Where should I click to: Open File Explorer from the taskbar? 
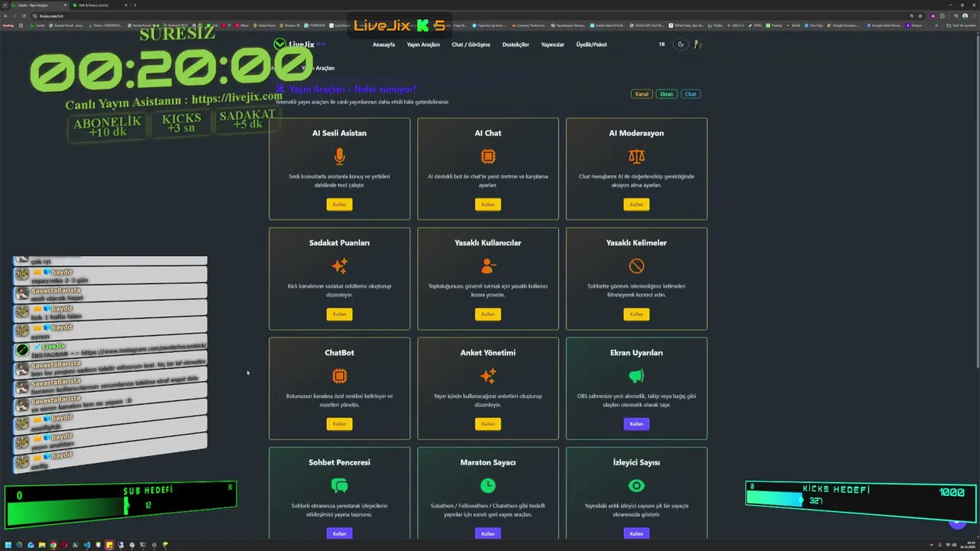pyautogui.click(x=42, y=545)
